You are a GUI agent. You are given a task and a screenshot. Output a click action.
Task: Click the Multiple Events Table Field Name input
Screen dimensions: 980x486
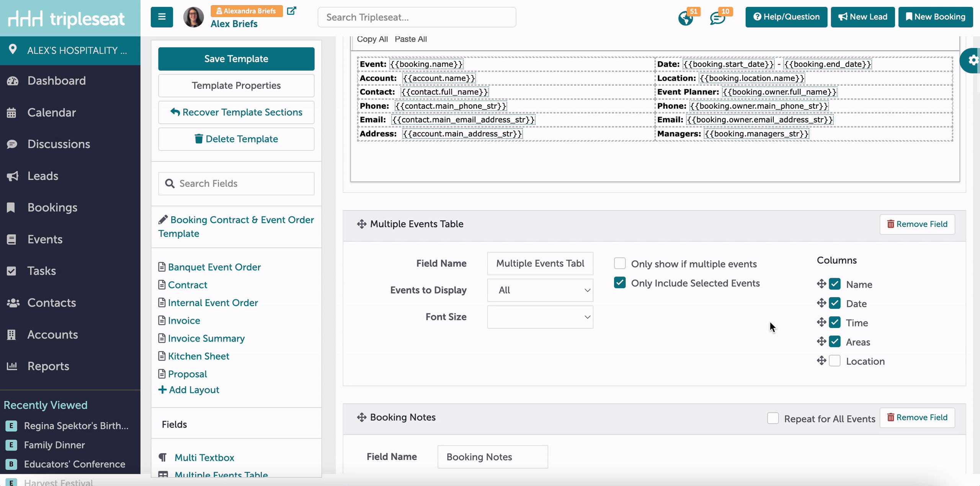click(540, 263)
